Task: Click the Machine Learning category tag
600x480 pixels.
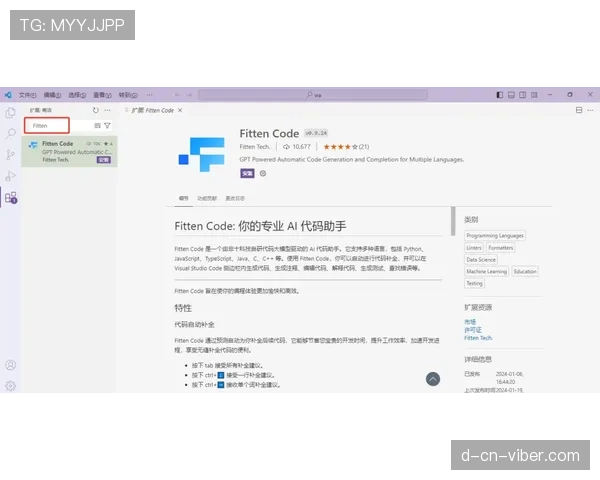Action: click(x=486, y=271)
